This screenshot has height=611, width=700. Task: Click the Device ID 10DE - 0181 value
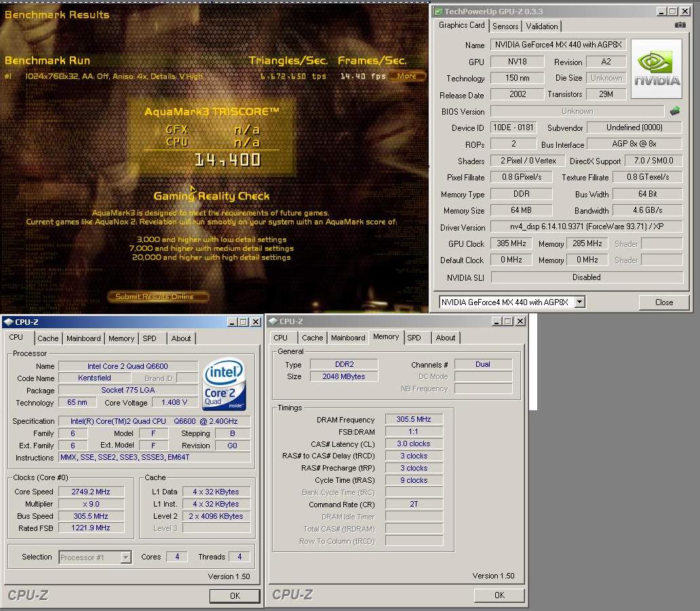pos(513,127)
